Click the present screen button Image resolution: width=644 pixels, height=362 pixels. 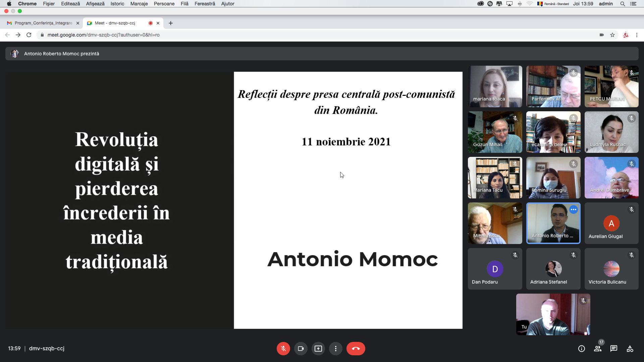click(x=318, y=349)
